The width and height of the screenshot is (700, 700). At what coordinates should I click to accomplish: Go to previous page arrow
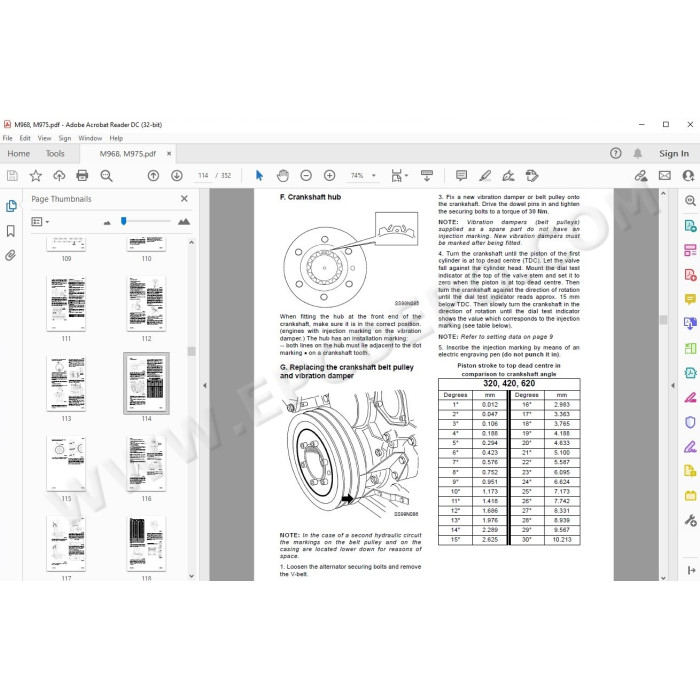tap(153, 175)
